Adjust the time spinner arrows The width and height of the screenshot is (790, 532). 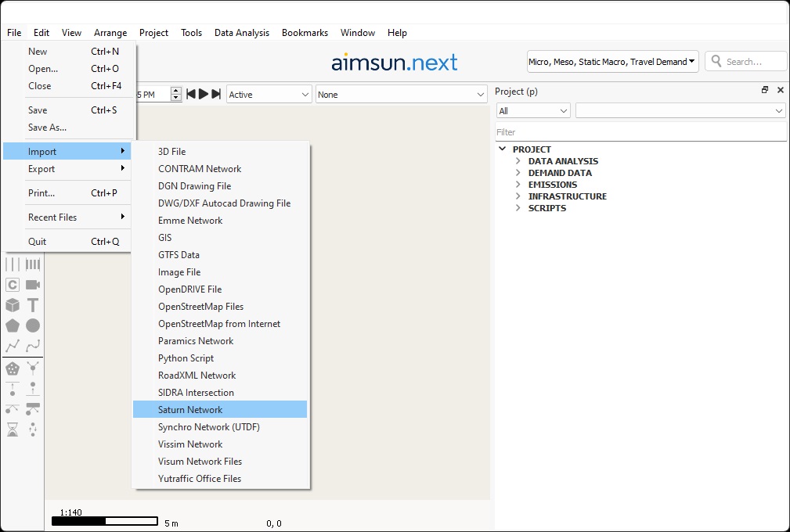click(x=176, y=94)
